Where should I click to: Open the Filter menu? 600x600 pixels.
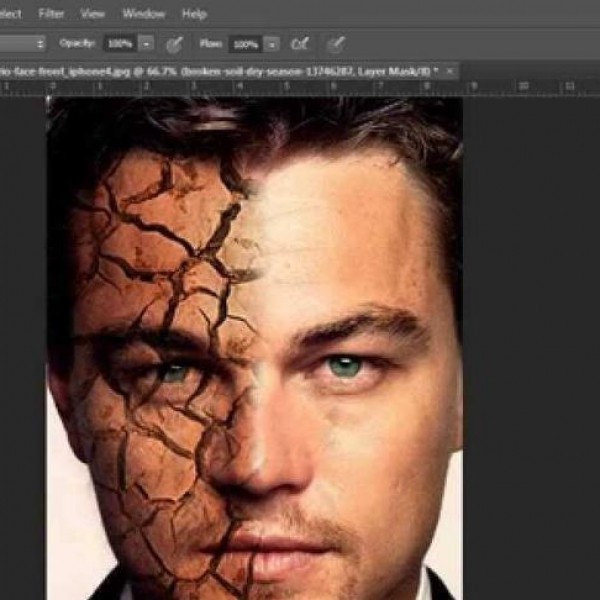click(x=51, y=14)
